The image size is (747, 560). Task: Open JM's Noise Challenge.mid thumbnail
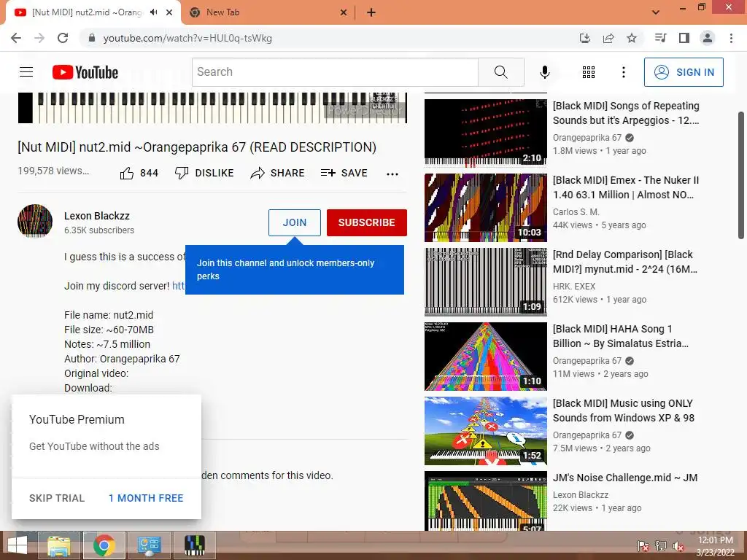tap(485, 501)
